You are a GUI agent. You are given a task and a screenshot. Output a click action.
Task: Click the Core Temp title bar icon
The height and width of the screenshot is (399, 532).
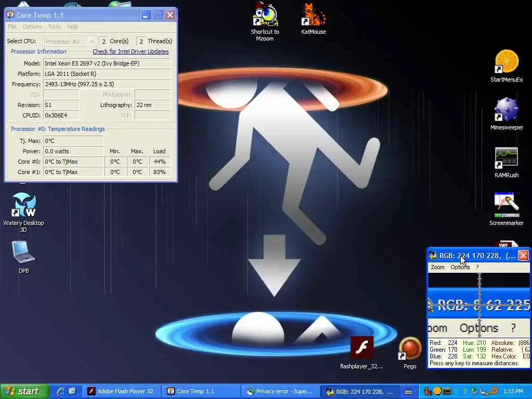click(10, 15)
